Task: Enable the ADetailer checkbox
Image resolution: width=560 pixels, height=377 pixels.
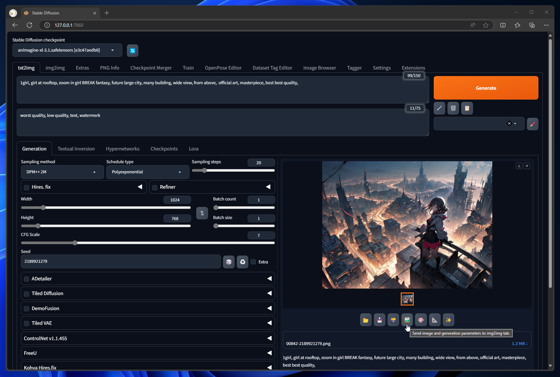Action: point(26,279)
